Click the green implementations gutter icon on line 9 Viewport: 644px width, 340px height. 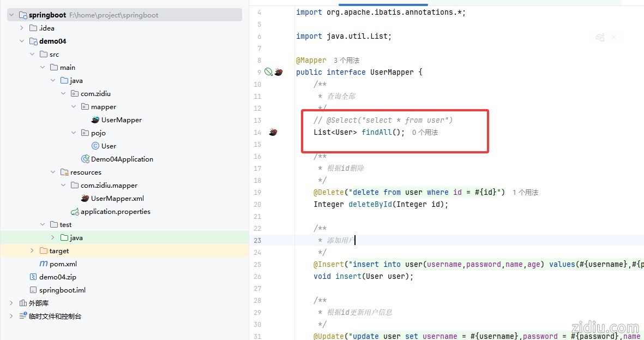click(268, 72)
